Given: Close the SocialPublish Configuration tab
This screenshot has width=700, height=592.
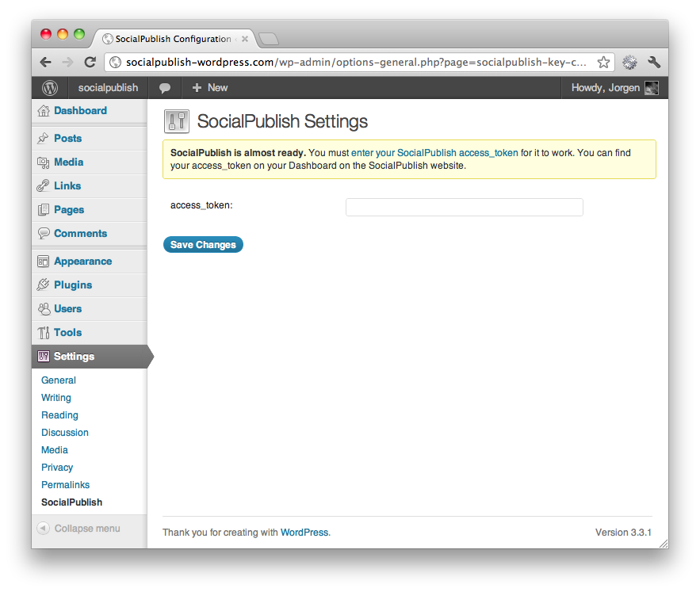Looking at the screenshot, I should click(x=245, y=39).
